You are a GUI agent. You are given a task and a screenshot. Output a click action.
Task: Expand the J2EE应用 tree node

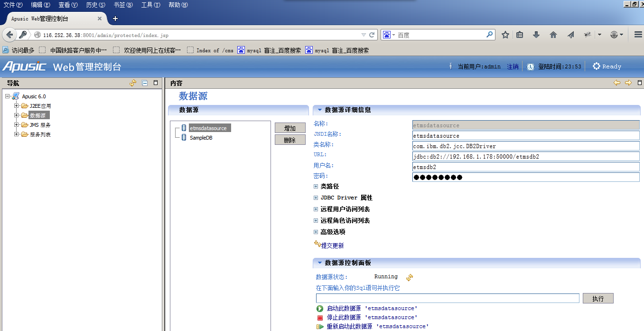click(17, 105)
